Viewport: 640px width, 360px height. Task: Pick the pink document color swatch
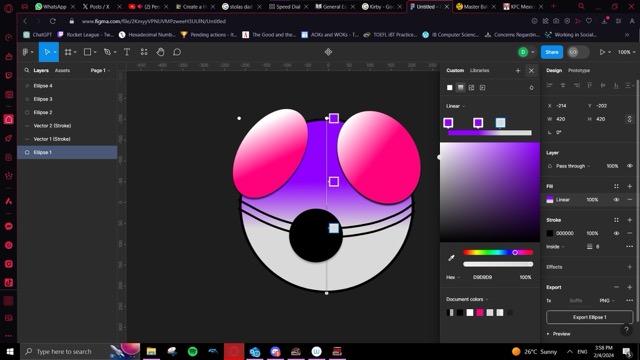pyautogui.click(x=480, y=313)
